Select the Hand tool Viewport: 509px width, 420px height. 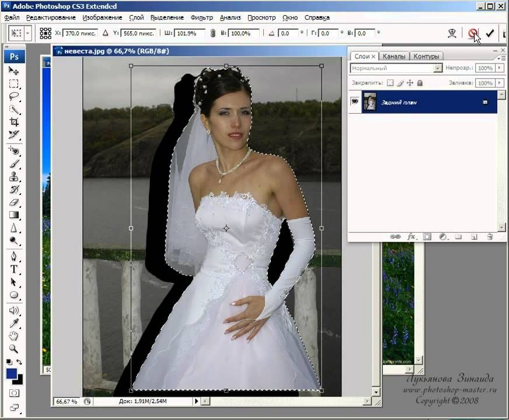tap(13, 336)
